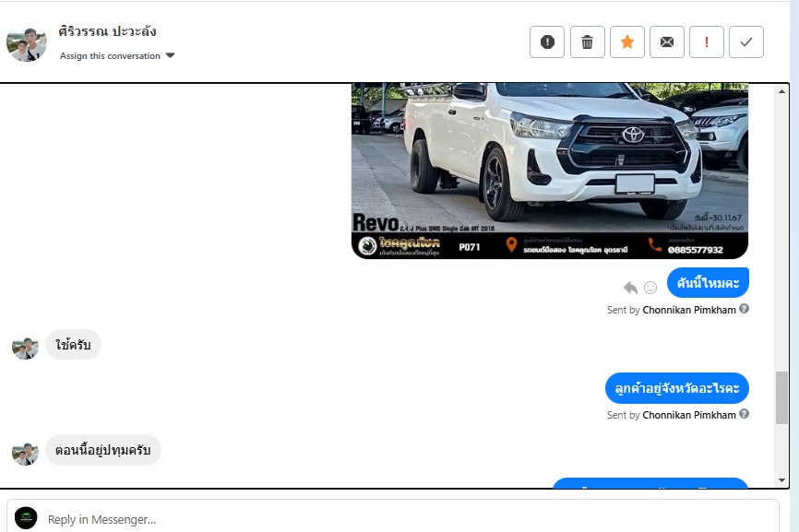Viewport: 799px width, 532px height.
Task: Delete conversation with trash icon
Action: (587, 41)
